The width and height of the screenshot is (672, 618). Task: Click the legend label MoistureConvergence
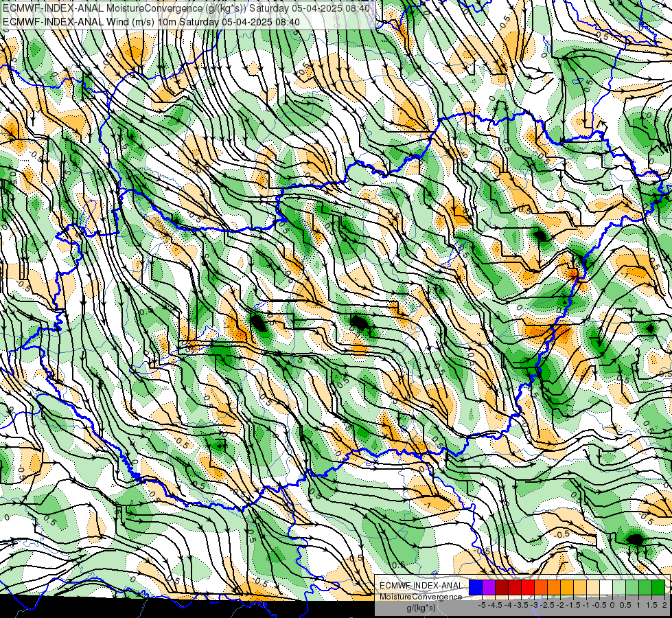[421, 597]
